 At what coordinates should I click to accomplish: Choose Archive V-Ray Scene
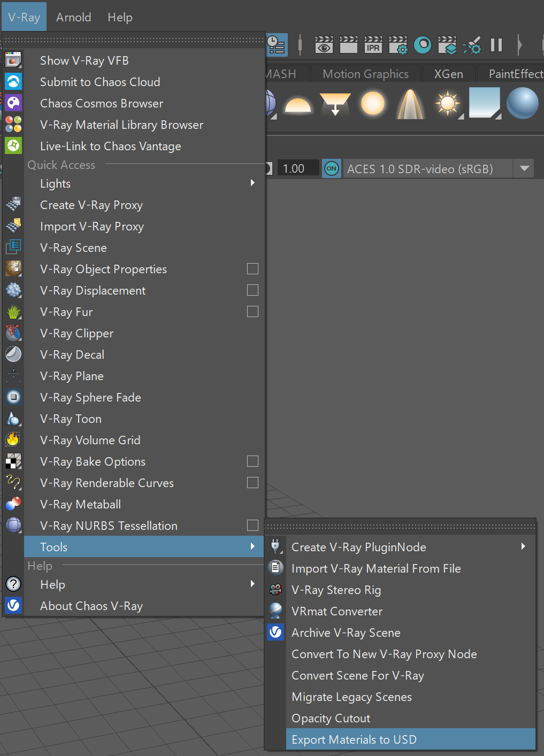coord(411,632)
